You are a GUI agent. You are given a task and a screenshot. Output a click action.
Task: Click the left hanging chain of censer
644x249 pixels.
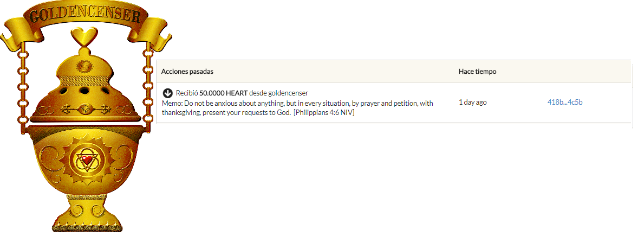22,90
